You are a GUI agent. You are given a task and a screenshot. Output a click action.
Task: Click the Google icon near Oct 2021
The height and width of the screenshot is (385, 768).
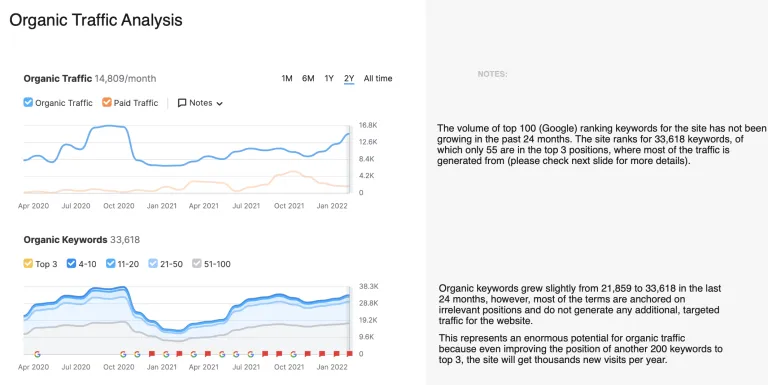pyautogui.click(x=293, y=354)
